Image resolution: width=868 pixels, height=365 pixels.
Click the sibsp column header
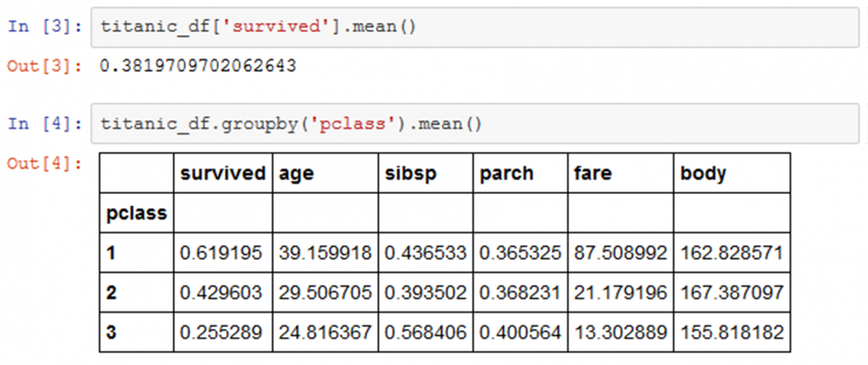(411, 174)
